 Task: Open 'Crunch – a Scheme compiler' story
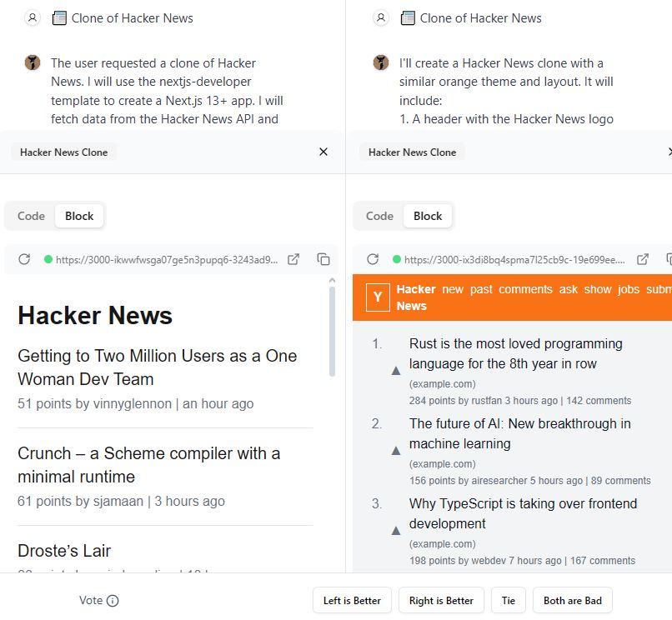point(148,465)
